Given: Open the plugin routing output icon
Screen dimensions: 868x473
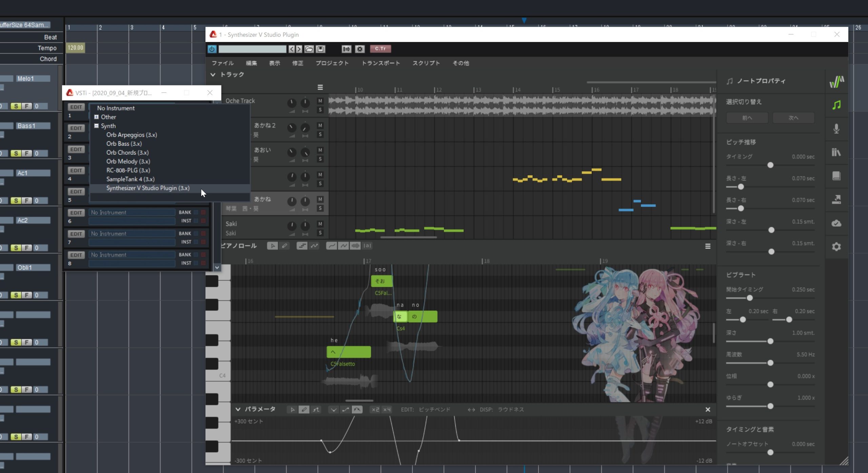Looking at the screenshot, I should coord(346,49).
